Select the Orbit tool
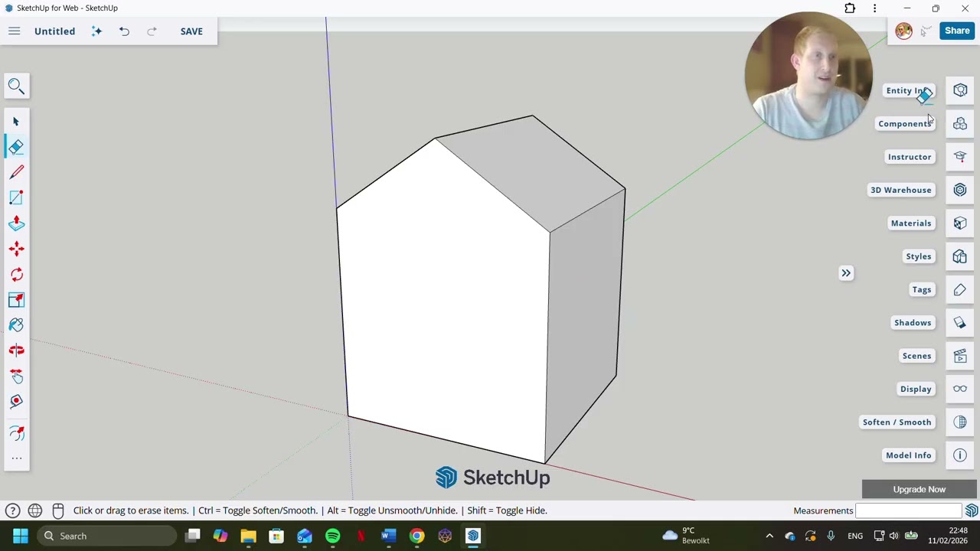 coord(16,350)
